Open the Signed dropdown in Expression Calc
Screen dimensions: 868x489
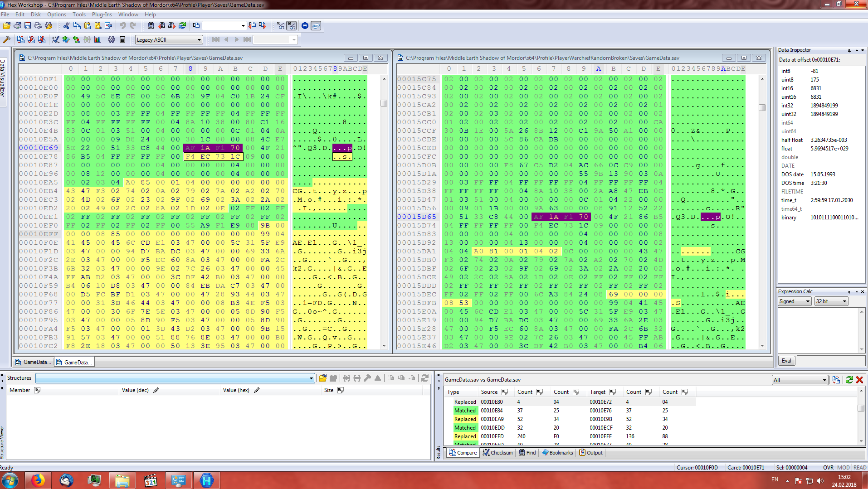[795, 301]
